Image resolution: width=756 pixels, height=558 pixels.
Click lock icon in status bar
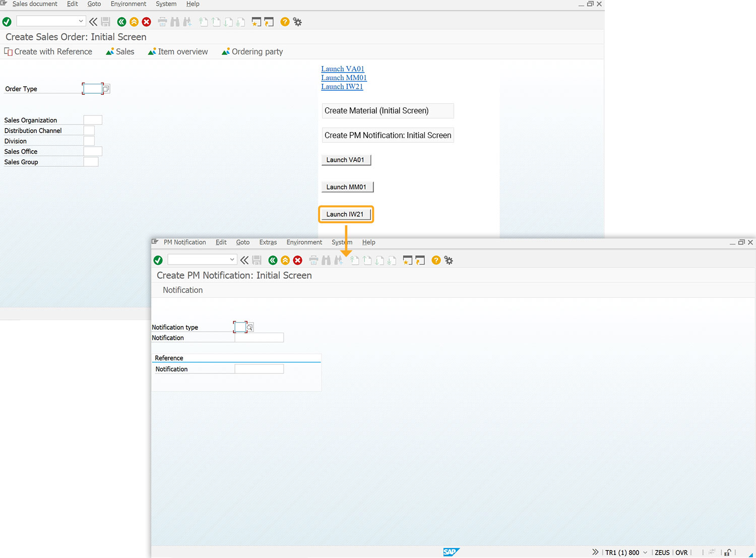click(x=728, y=552)
